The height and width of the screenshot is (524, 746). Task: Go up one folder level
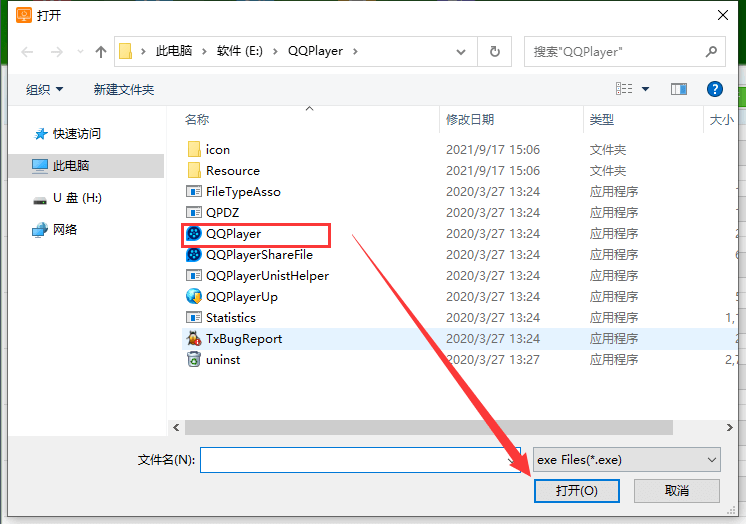pyautogui.click(x=100, y=51)
